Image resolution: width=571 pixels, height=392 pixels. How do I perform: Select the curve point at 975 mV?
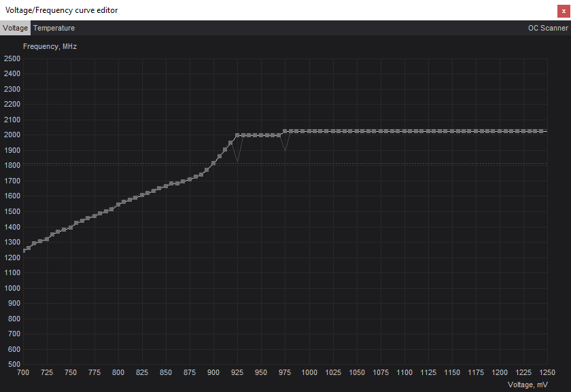(x=285, y=131)
